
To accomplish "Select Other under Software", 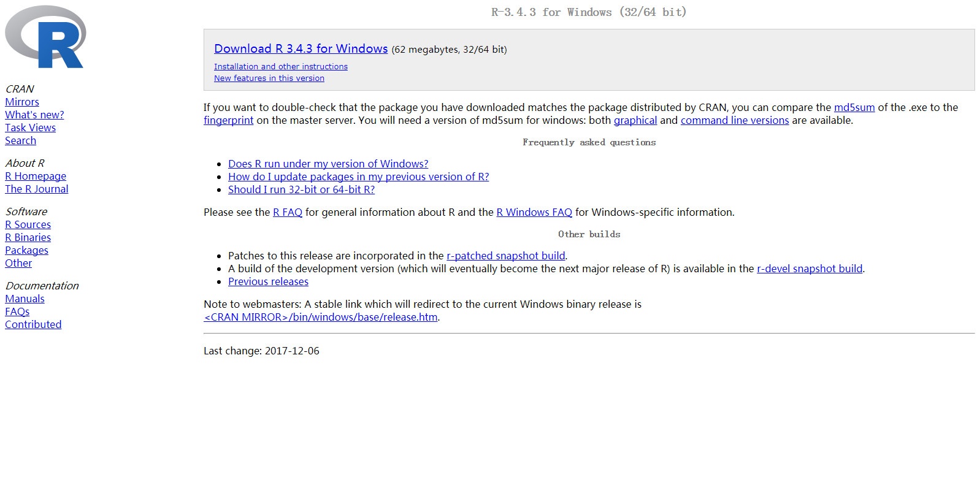I will click(18, 263).
